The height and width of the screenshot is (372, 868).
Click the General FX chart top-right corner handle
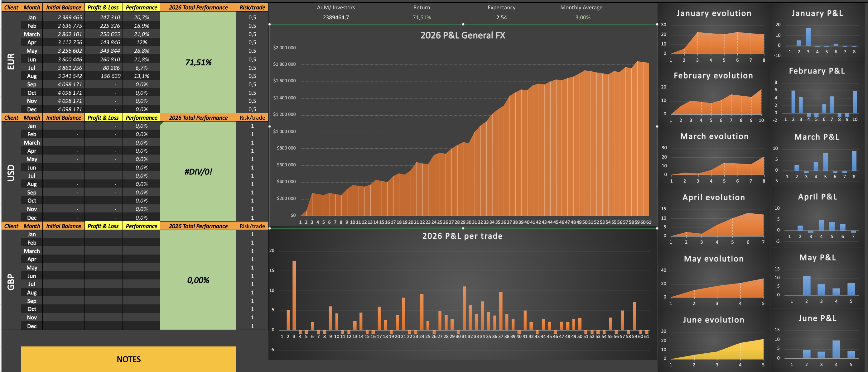coord(657,24)
